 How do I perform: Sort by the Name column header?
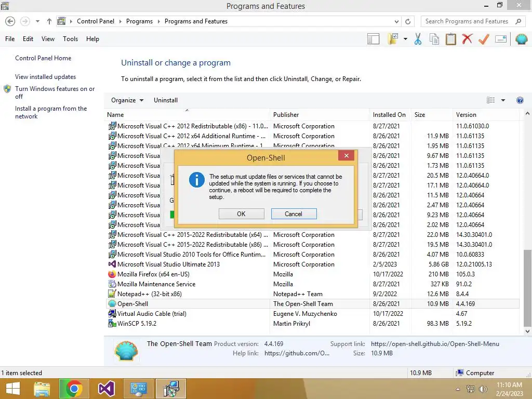click(x=187, y=115)
